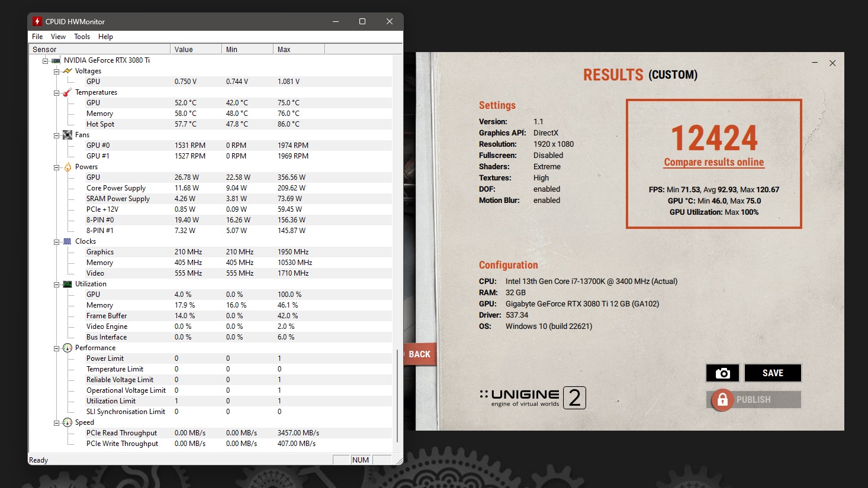Click the Clocks waveform icon
This screenshot has width=868, height=488.
67,241
